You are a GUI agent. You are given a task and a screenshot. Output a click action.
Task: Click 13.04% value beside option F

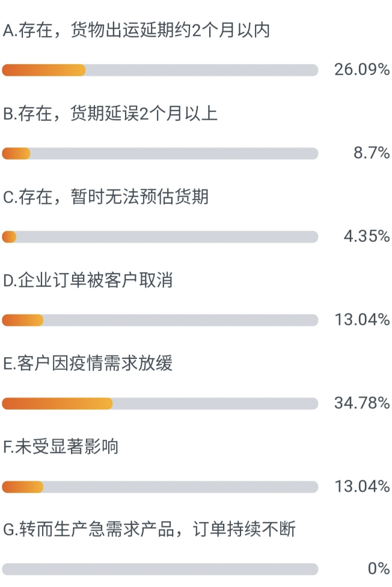(x=362, y=487)
